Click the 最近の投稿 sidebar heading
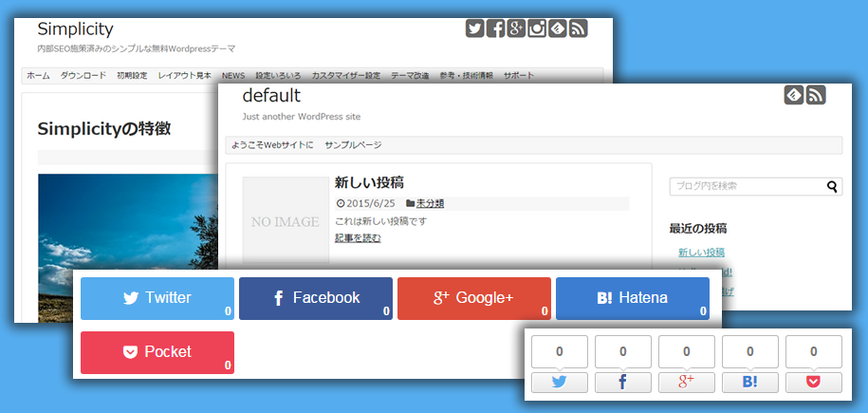 coord(698,229)
